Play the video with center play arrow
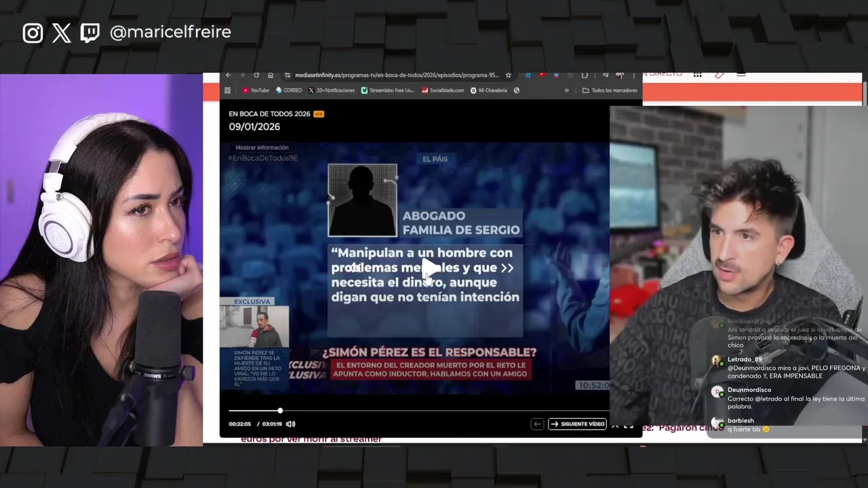 point(430,268)
